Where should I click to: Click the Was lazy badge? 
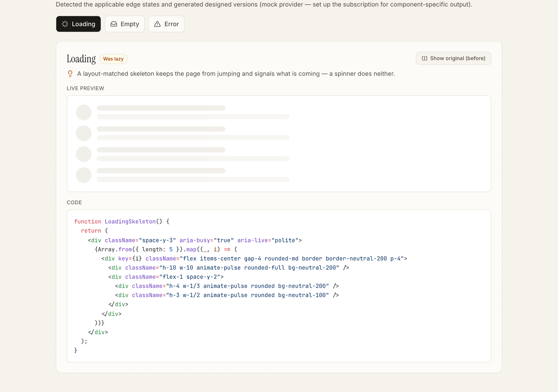(x=113, y=59)
